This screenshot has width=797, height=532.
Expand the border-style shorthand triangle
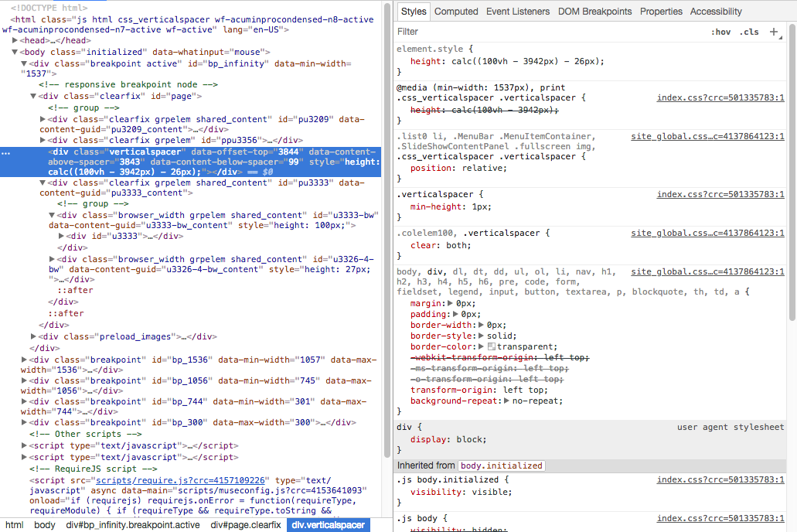pos(481,336)
